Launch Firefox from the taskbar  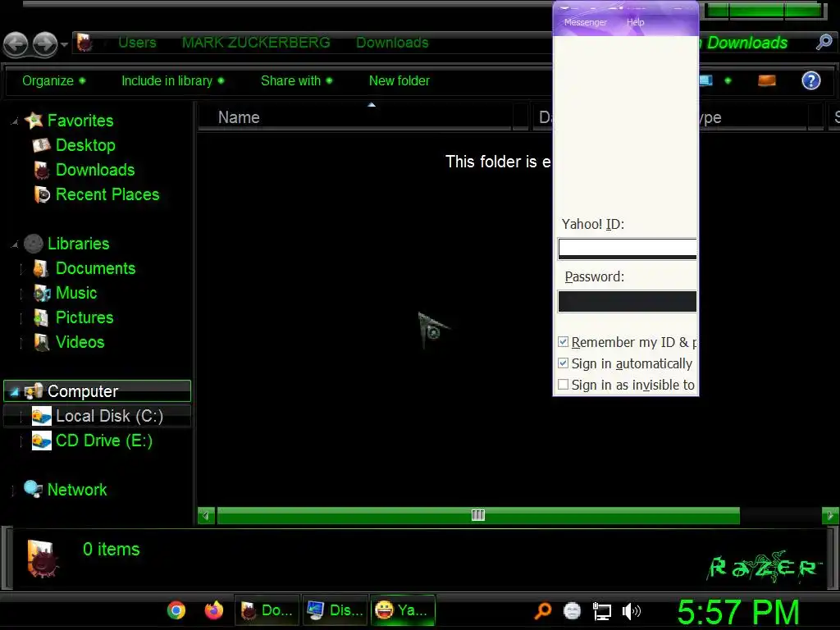(214, 610)
